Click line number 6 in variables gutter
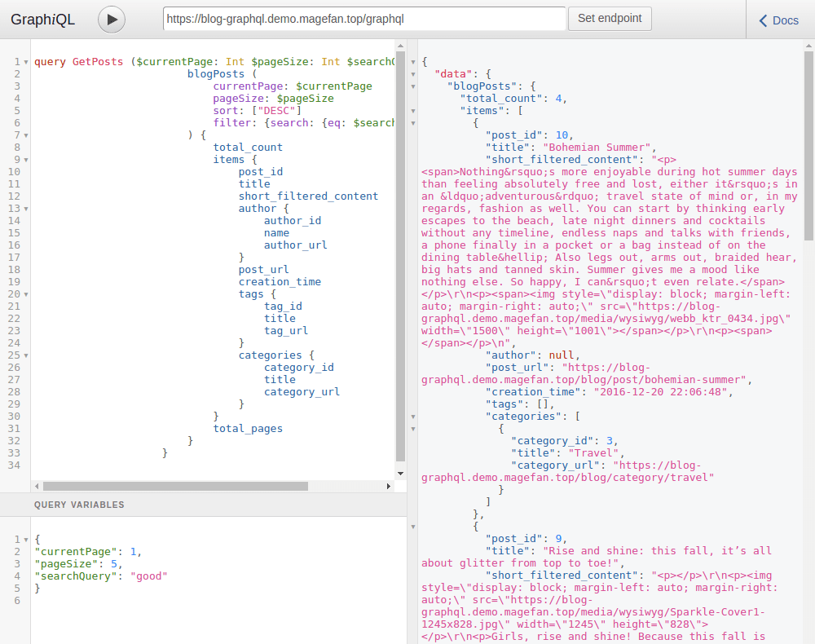 [17, 601]
